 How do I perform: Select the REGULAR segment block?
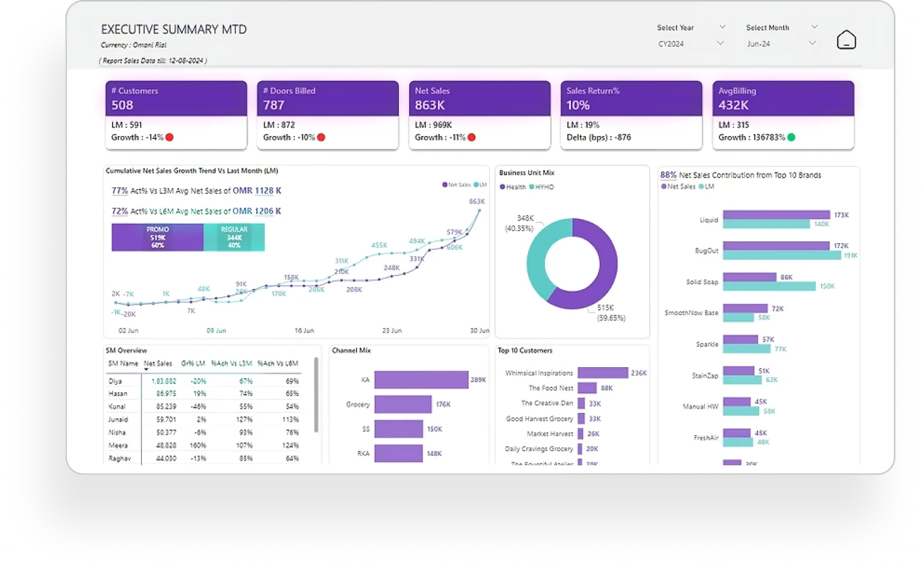[x=234, y=237]
